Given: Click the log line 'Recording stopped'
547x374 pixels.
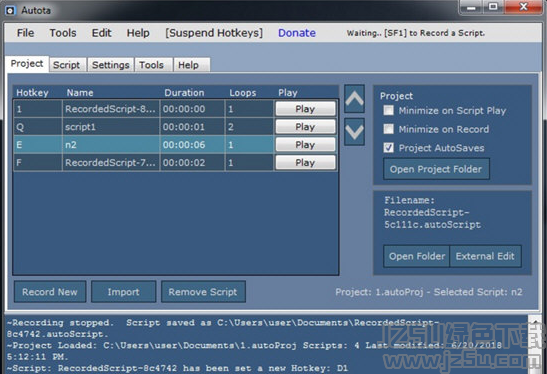Looking at the screenshot, I should click(x=223, y=328).
